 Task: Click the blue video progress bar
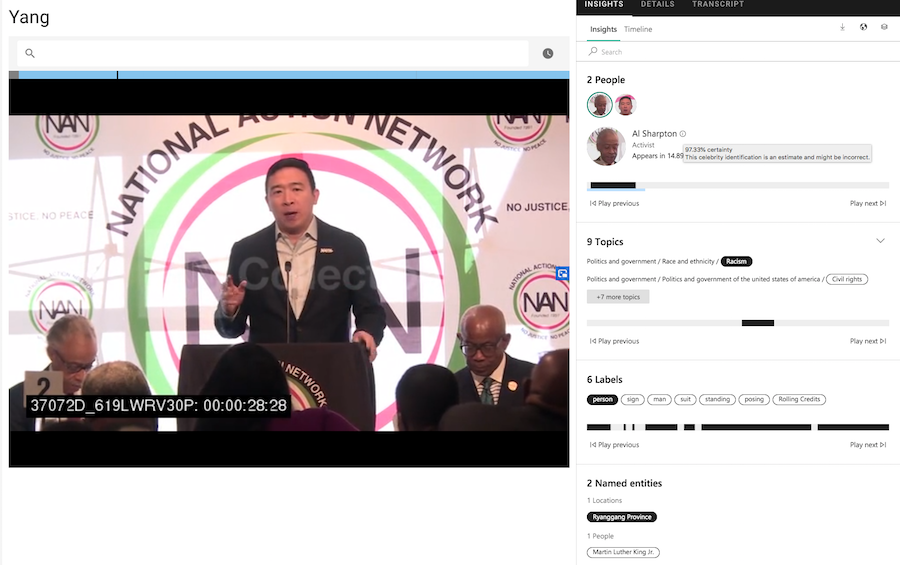point(289,75)
